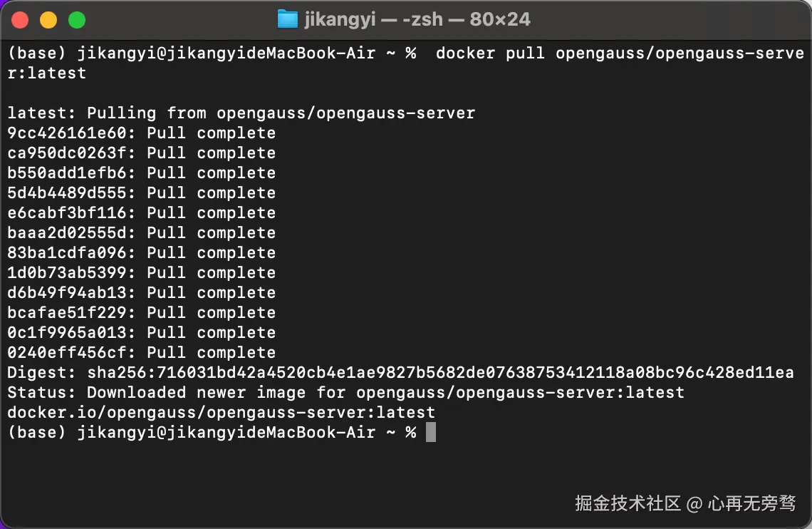Click the 'latest: Pulling from opengauss' line
Image resolution: width=812 pixels, height=529 pixels.
tap(241, 113)
